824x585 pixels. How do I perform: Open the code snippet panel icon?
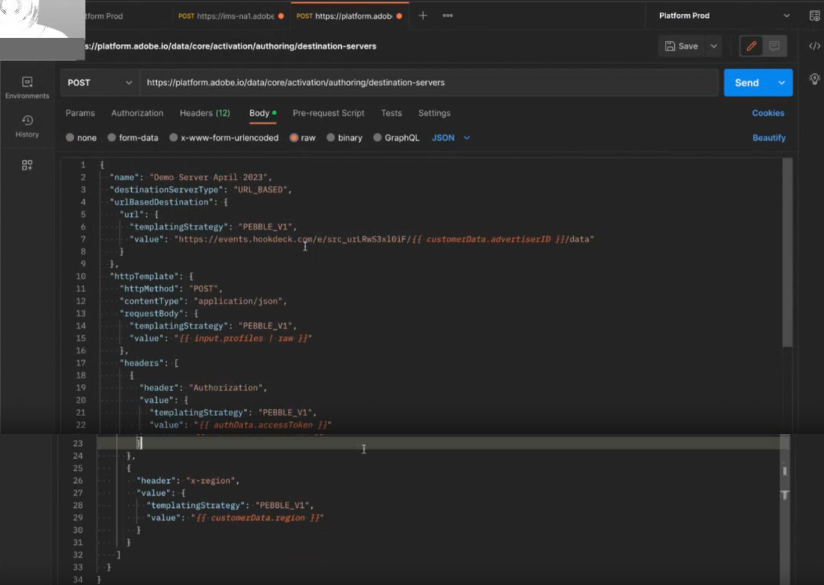[814, 46]
